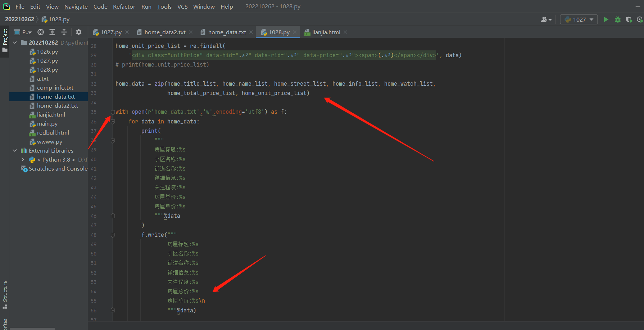Expand all items in the Project panel
Screen dimensions: 644x330
(52, 32)
